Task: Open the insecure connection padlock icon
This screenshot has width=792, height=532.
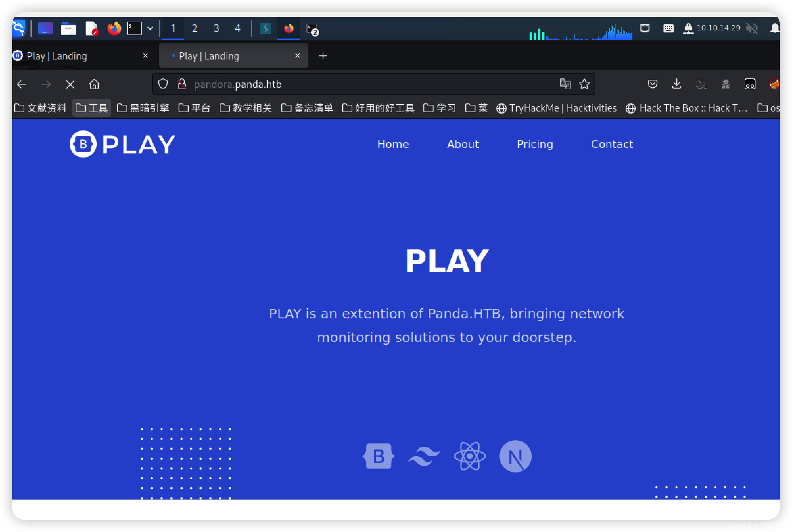Action: [x=182, y=84]
